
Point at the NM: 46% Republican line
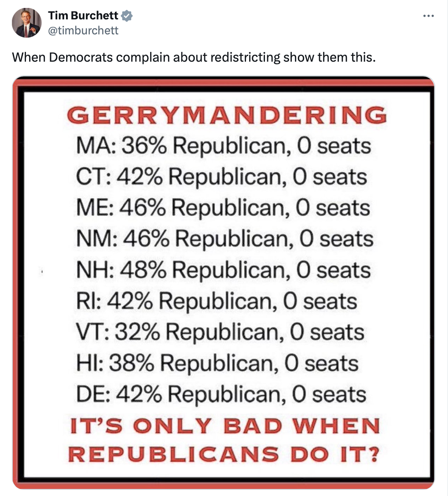[225, 239]
